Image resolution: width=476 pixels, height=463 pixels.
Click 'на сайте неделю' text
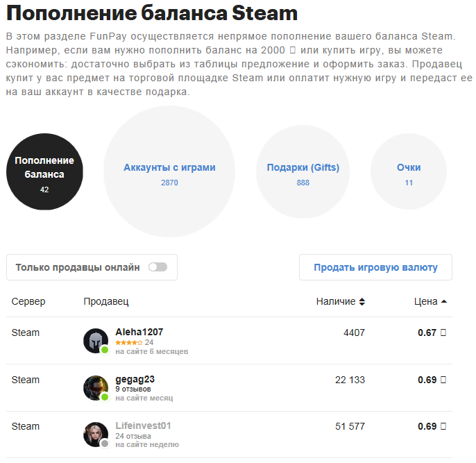pyautogui.click(x=147, y=444)
